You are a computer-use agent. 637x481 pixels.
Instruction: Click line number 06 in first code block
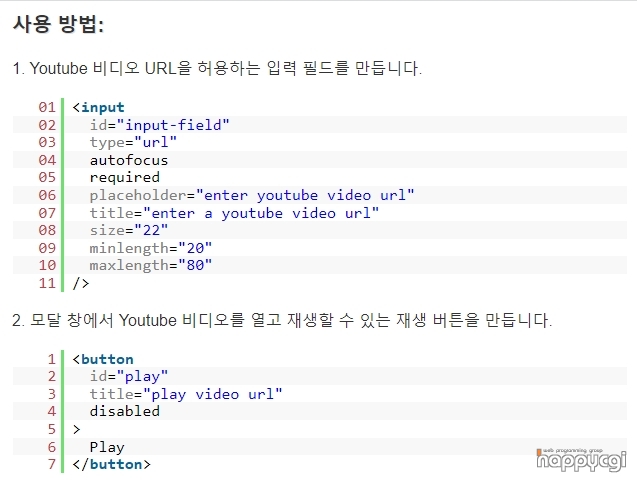47,195
